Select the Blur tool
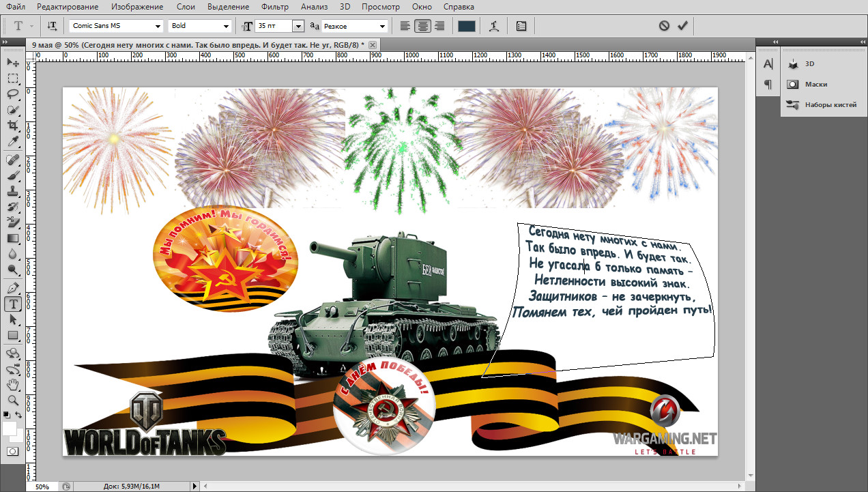 [x=12, y=254]
